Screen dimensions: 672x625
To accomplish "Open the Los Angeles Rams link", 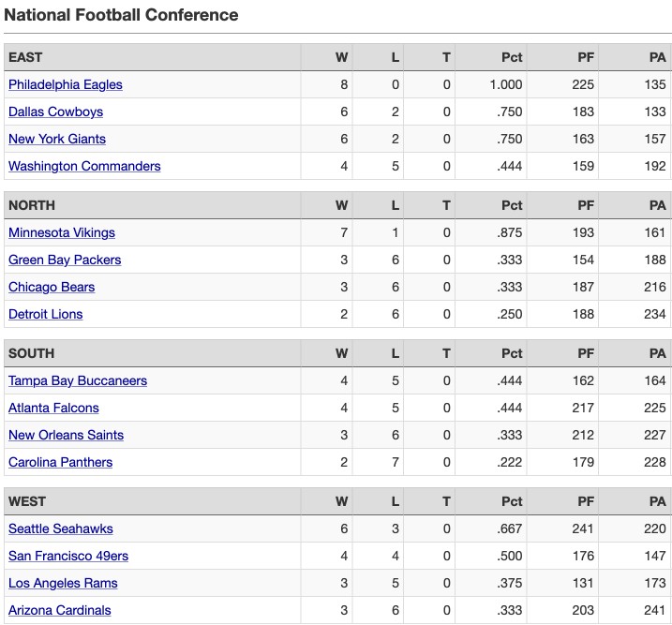I will click(63, 583).
